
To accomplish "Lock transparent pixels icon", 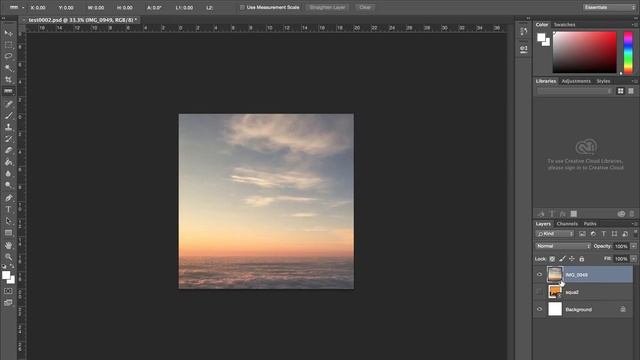I will 552,259.
